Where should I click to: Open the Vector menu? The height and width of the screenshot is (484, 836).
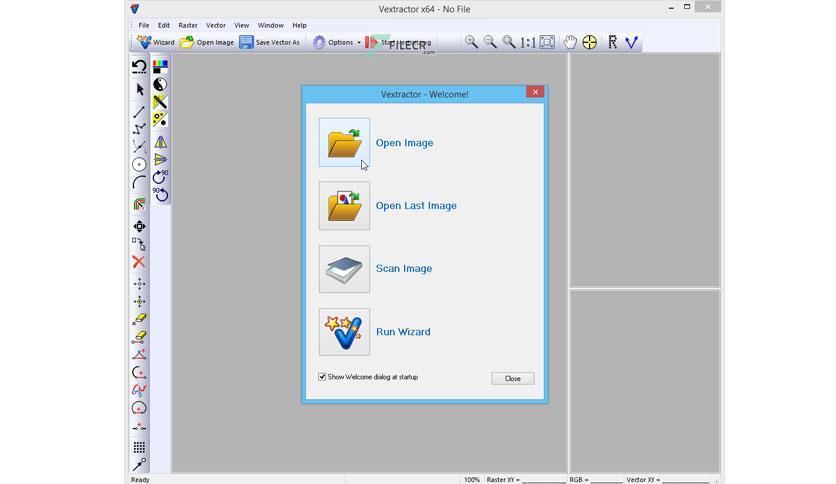pos(216,25)
